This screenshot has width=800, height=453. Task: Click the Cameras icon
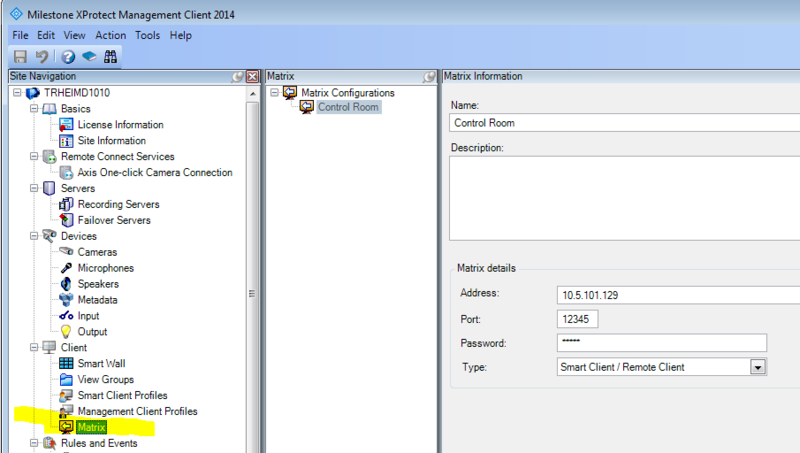66,251
